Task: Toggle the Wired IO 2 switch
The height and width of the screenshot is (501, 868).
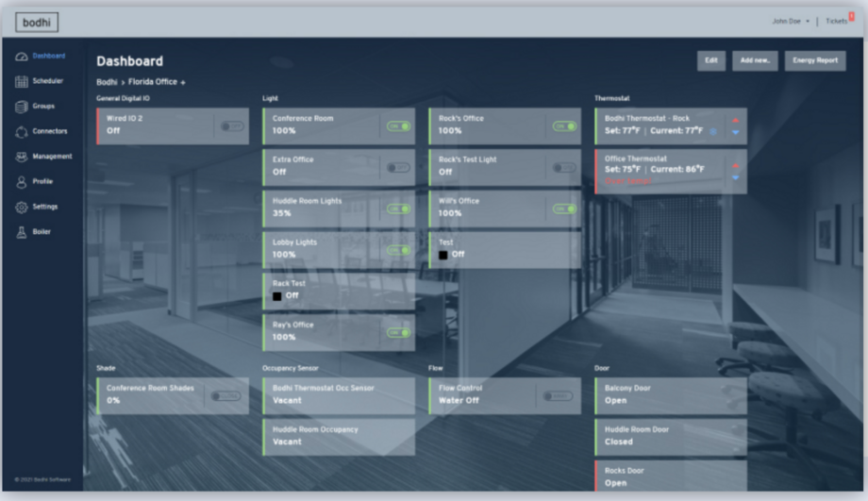Action: [232, 126]
